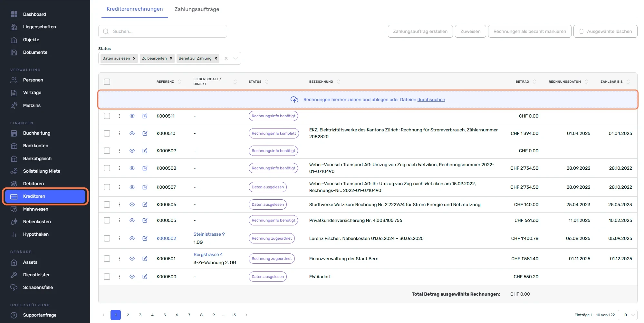
Task: Click the magnifier icon in search box
Action: [x=106, y=31]
